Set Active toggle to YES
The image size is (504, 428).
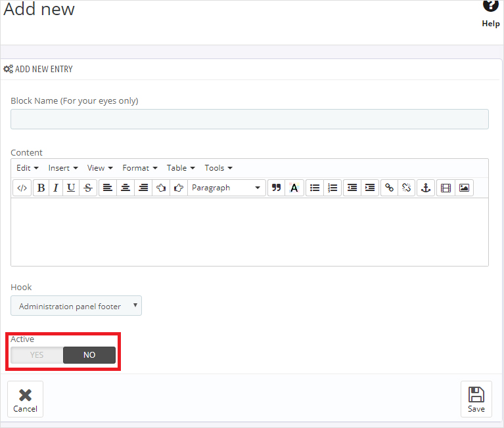pyautogui.click(x=37, y=355)
